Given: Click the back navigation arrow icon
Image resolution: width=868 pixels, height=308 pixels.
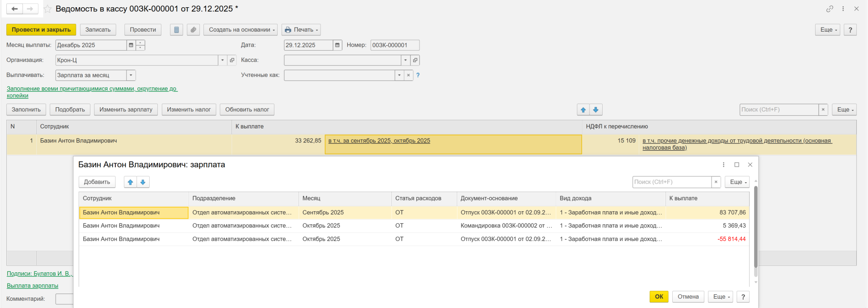Looking at the screenshot, I should pos(14,9).
